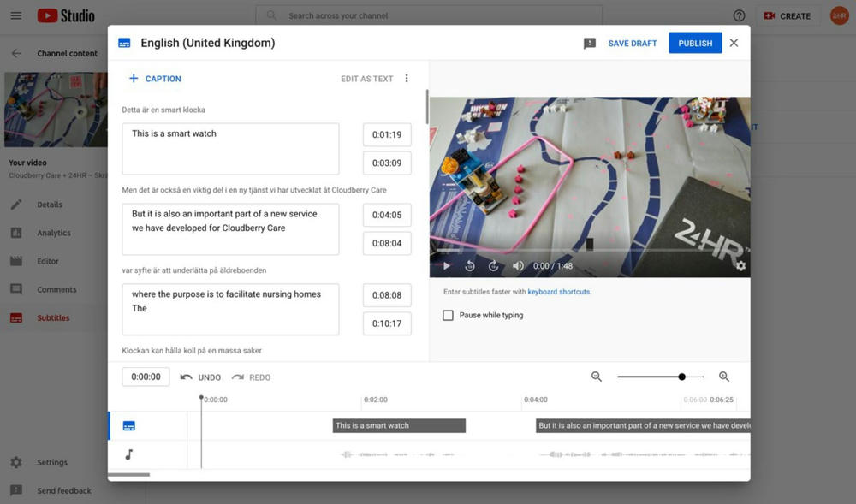Undo the last caption edit
The width and height of the screenshot is (856, 504).
pyautogui.click(x=200, y=377)
